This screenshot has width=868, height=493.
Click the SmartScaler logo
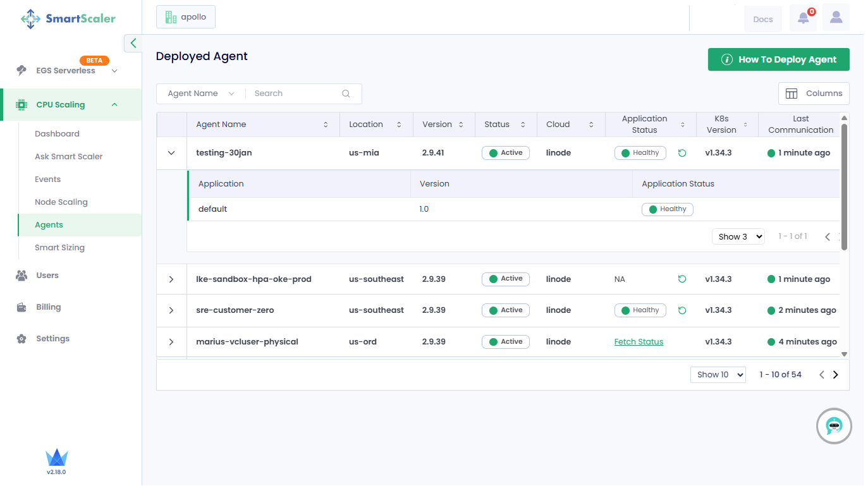tap(68, 19)
